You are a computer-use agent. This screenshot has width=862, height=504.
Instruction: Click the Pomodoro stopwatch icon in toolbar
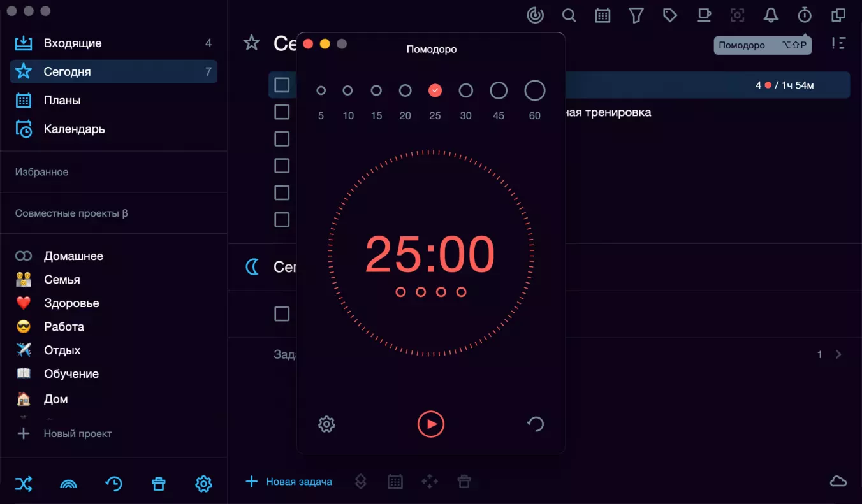pos(805,15)
